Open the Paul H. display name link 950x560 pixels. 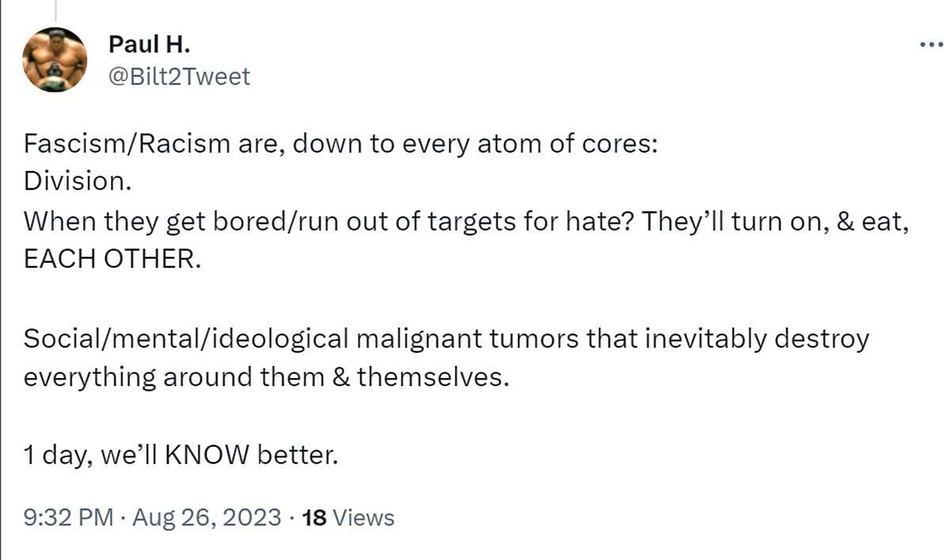click(x=144, y=43)
